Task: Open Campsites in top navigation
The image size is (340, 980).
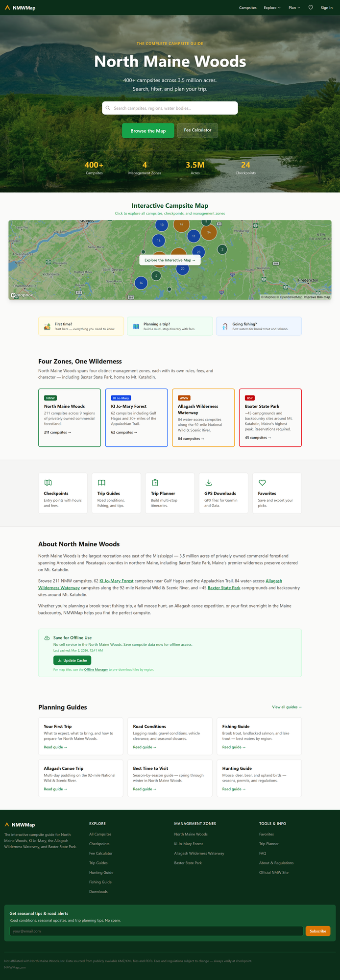Action: (247, 8)
